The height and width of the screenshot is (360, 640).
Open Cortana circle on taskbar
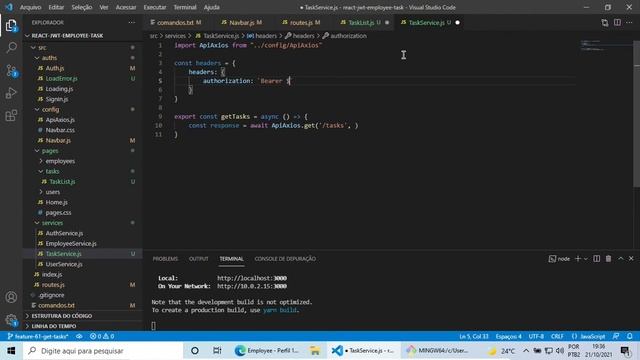[195, 351]
